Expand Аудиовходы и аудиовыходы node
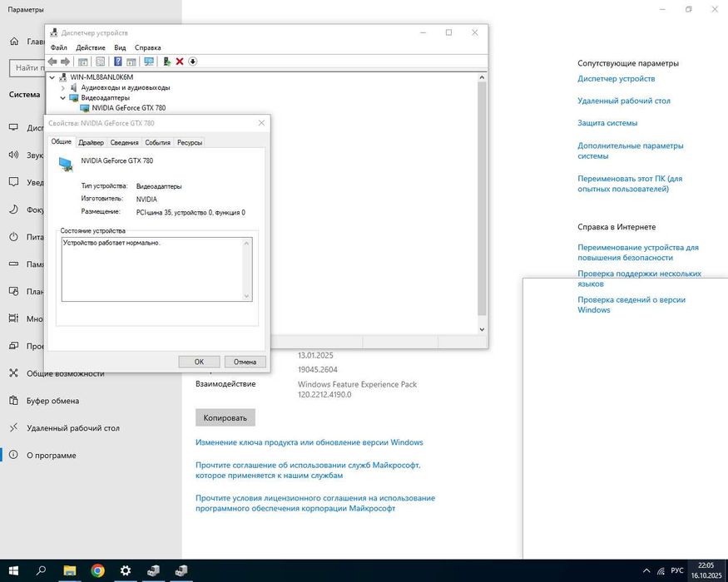The image size is (728, 582). click(x=62, y=88)
